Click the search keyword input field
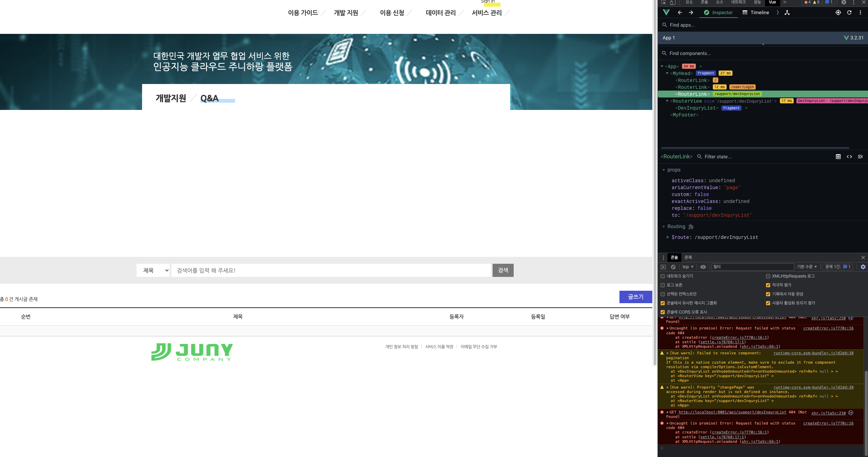The width and height of the screenshot is (868, 457). tap(331, 270)
